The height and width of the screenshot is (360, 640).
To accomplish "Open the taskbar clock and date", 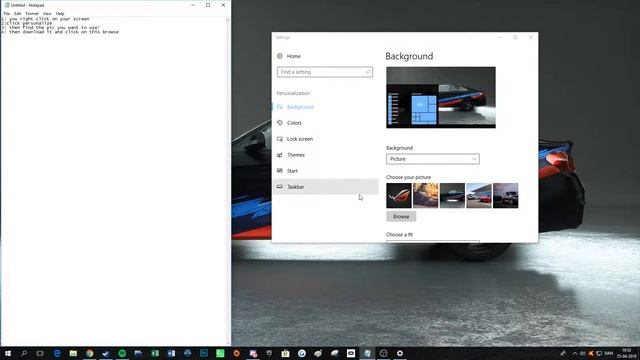I will click(x=627, y=353).
